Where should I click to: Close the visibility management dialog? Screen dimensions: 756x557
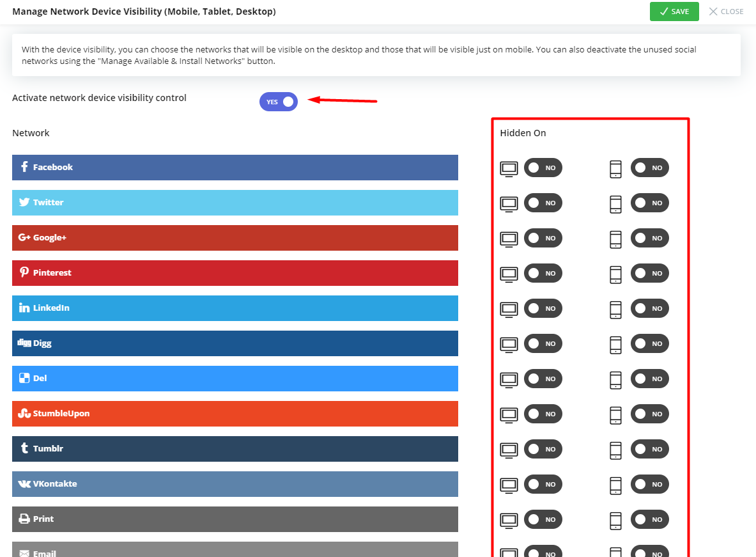tap(726, 12)
